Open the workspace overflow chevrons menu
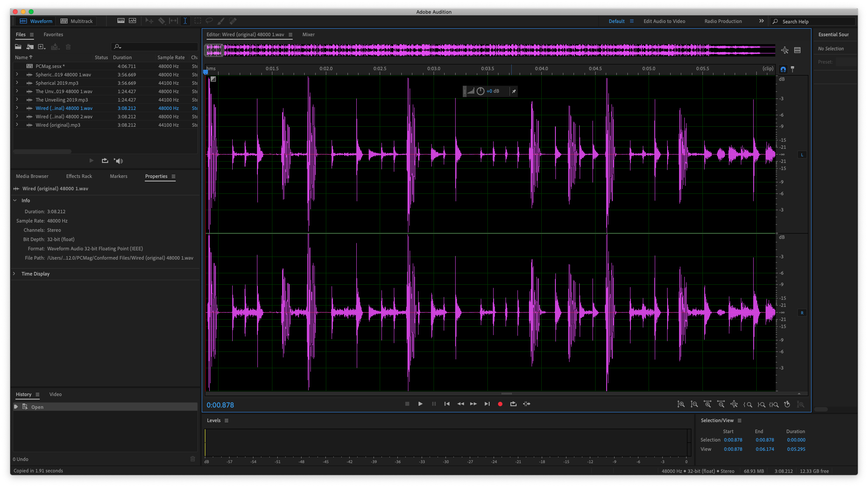This screenshot has height=487, width=868. click(x=762, y=21)
